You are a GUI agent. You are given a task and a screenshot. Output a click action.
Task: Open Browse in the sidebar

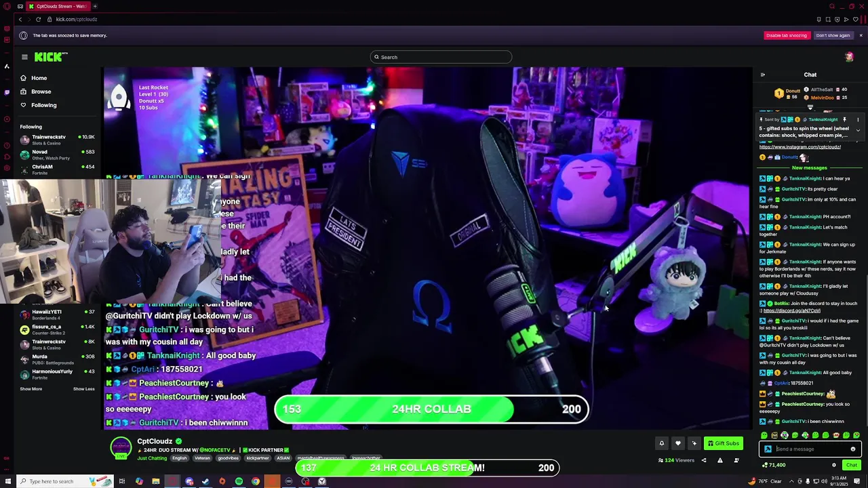click(35, 91)
